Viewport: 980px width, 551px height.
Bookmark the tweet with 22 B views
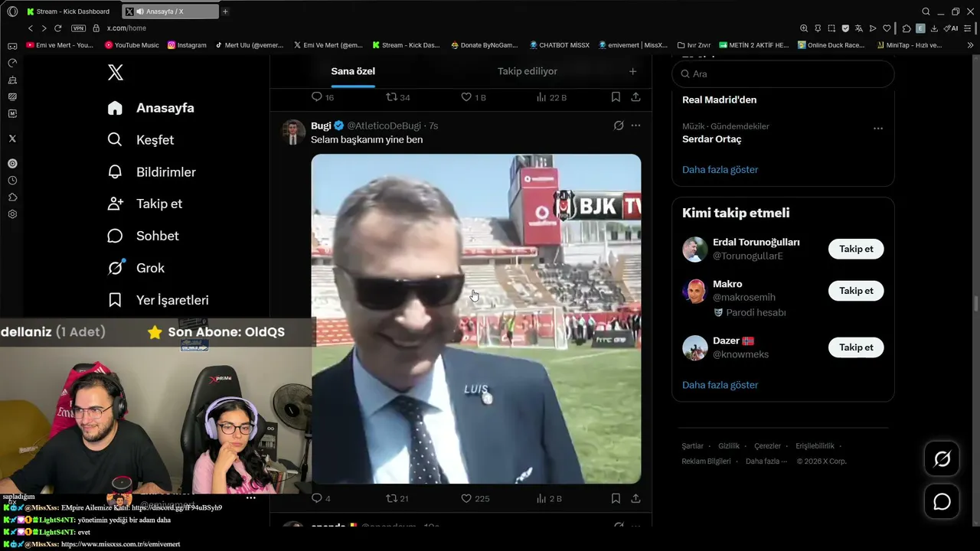click(x=616, y=97)
